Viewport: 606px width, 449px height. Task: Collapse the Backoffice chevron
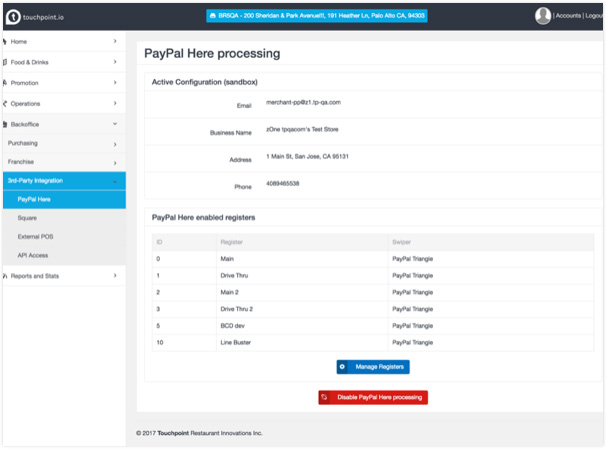click(x=115, y=124)
